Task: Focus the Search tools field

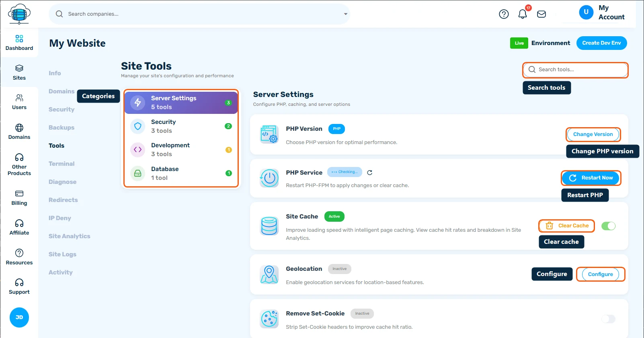Action: pos(575,70)
